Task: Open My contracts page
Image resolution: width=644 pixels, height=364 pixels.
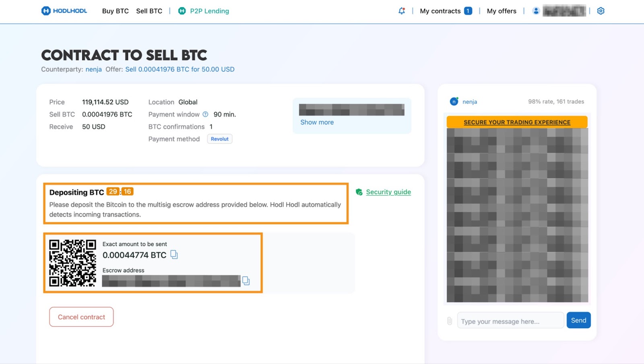Action: click(440, 11)
